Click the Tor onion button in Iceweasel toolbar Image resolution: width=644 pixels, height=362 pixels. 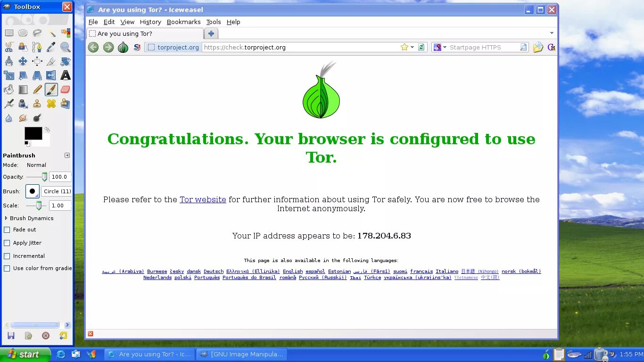(x=123, y=47)
